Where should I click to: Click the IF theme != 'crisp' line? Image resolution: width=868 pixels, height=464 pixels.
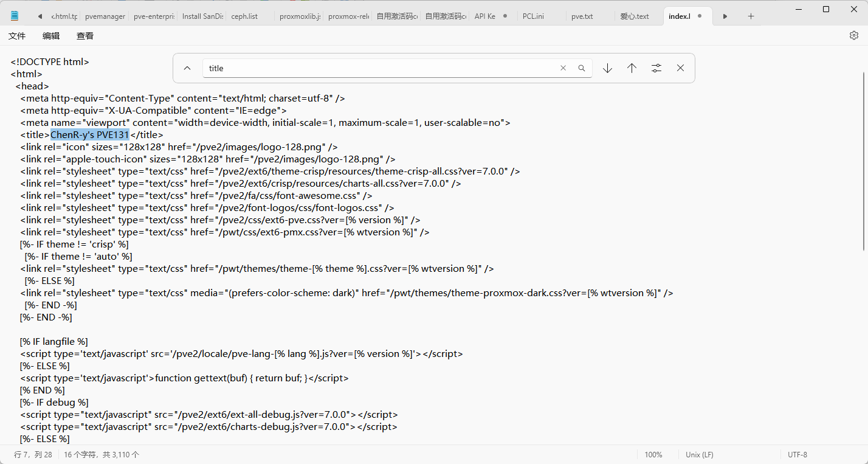(74, 244)
